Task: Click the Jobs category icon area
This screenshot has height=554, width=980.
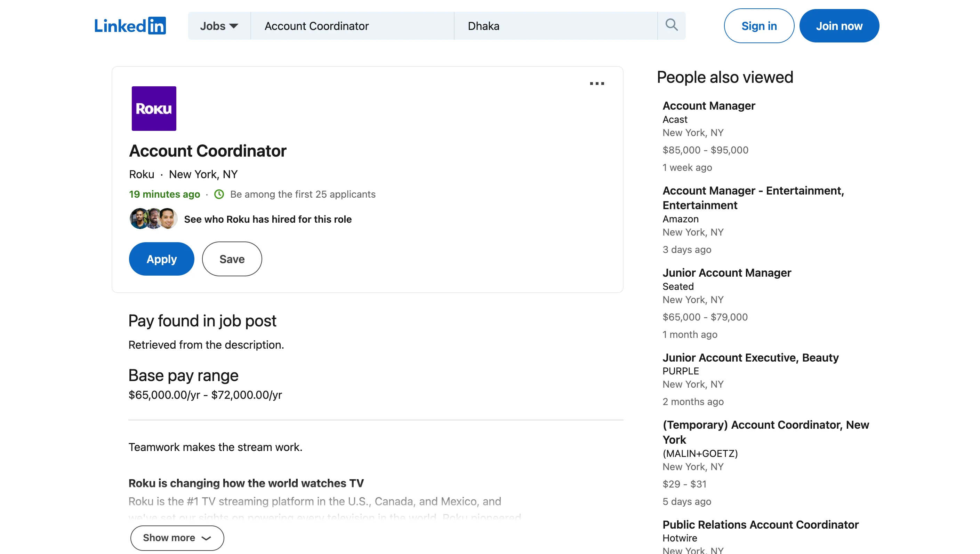Action: pos(218,25)
